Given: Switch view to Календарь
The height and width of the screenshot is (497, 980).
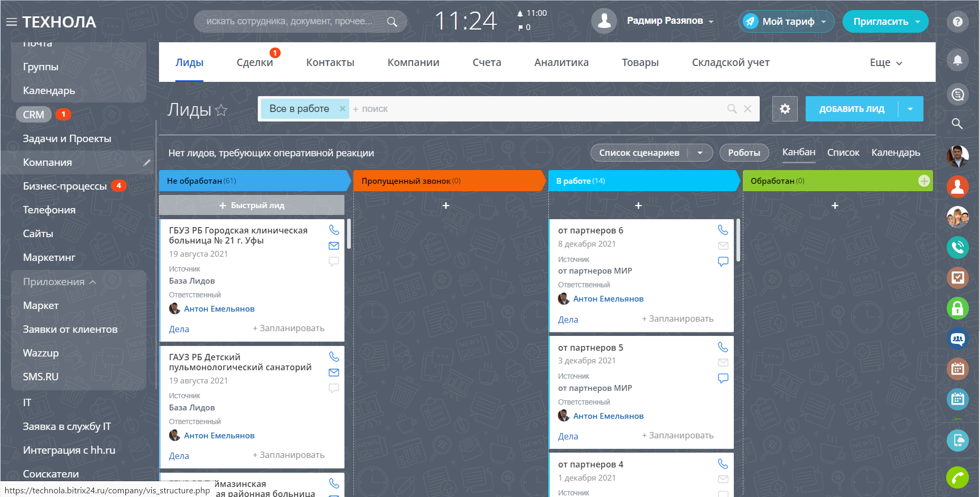Looking at the screenshot, I should click(x=895, y=153).
